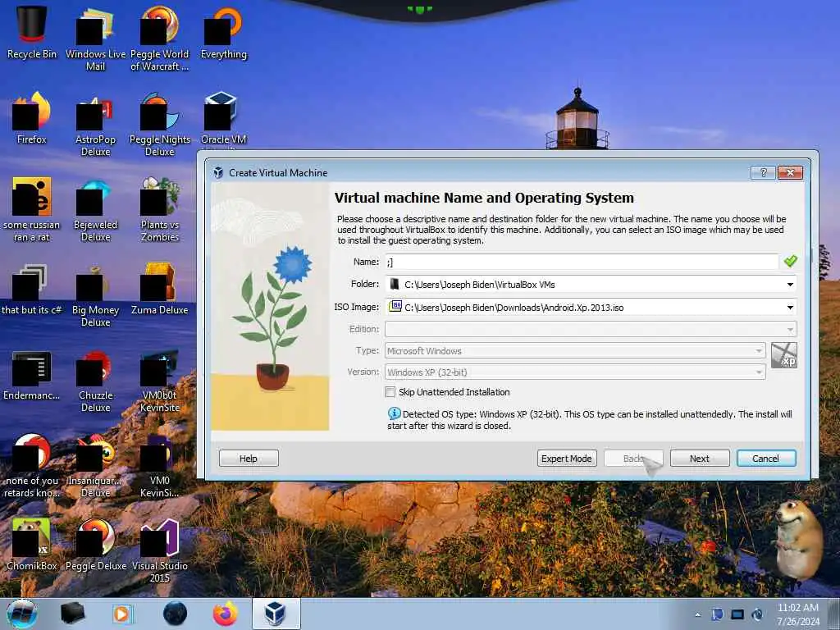Select 'some russian ran a rat' icon
The width and height of the screenshot is (840, 630).
(x=32, y=209)
